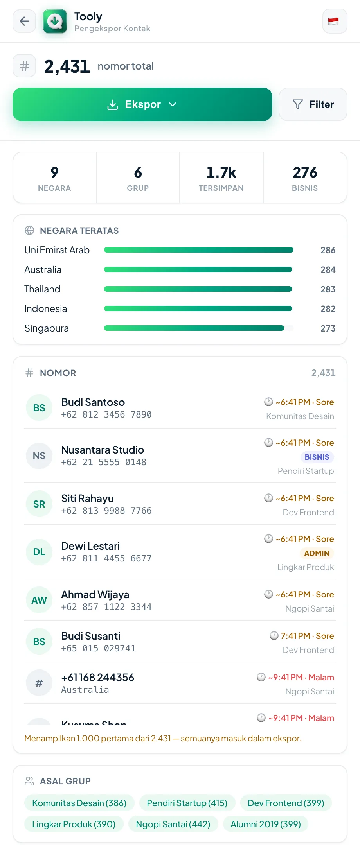The width and height of the screenshot is (360, 868).
Task: Select the BS avatar for Budi Santoso
Action: coord(39,408)
